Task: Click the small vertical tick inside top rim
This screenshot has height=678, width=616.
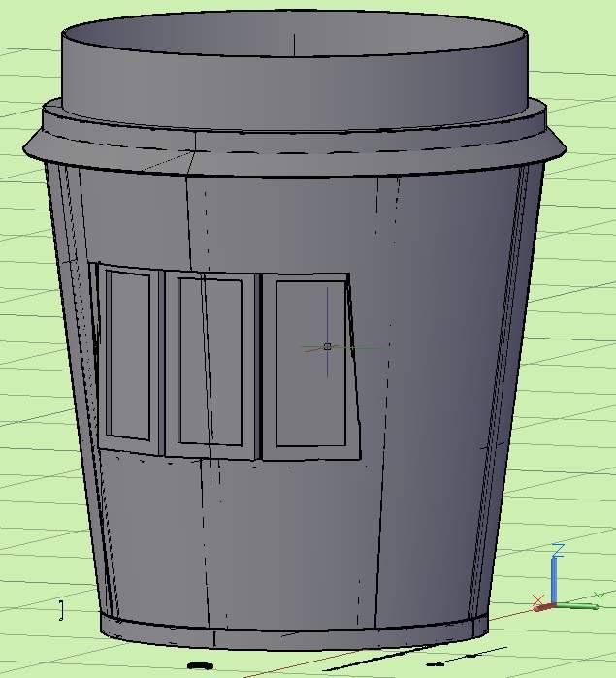Action: (293, 44)
